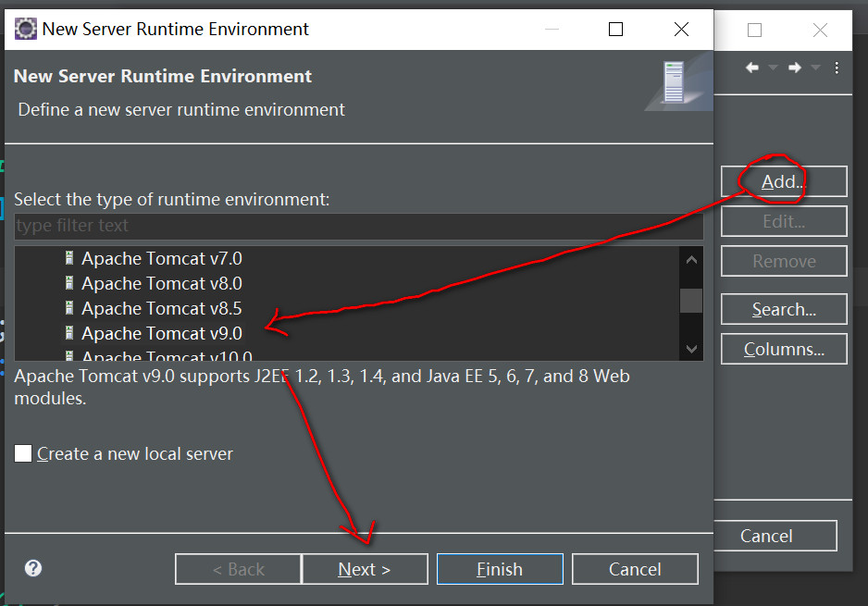Close the background preferences window

(821, 30)
